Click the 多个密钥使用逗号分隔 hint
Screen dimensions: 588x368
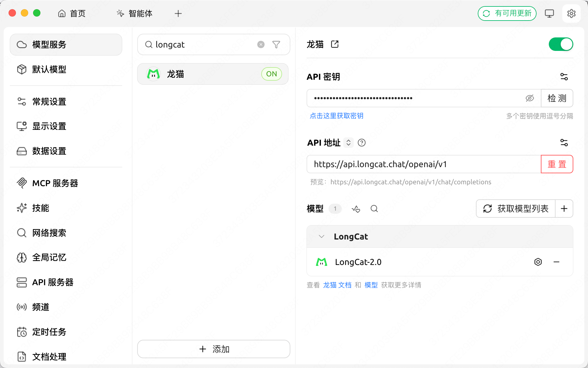539,116
